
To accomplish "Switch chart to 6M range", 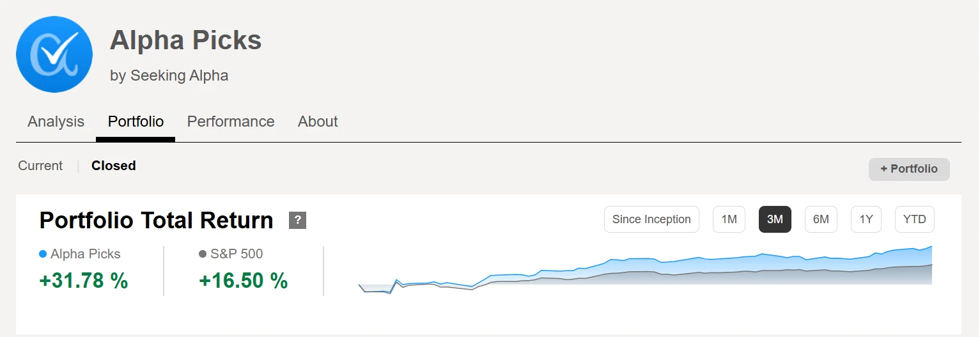I will pos(821,219).
